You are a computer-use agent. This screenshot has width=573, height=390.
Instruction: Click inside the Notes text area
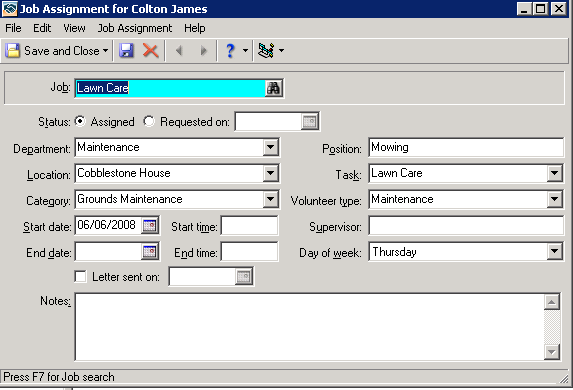(310, 327)
